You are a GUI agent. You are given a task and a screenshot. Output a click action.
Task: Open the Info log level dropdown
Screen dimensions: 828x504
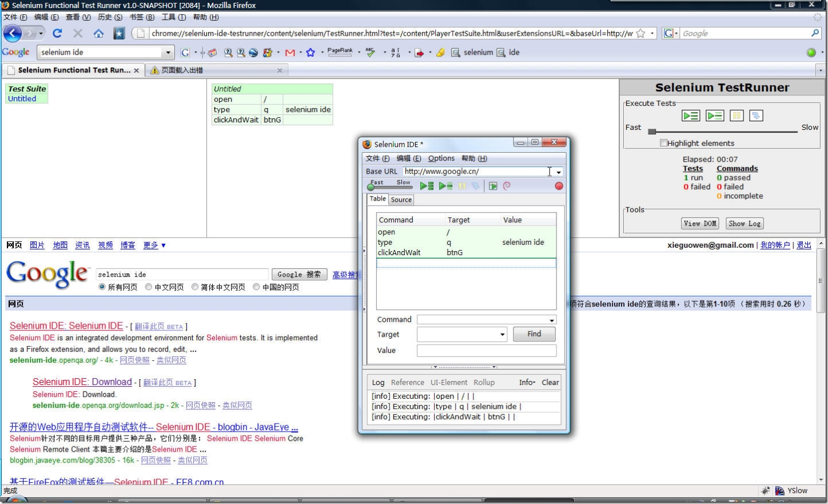click(527, 382)
